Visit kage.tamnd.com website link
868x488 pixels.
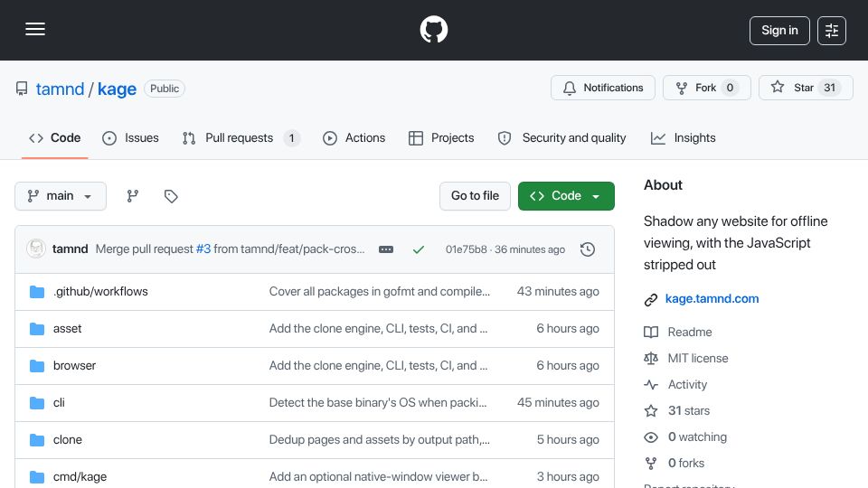(712, 299)
